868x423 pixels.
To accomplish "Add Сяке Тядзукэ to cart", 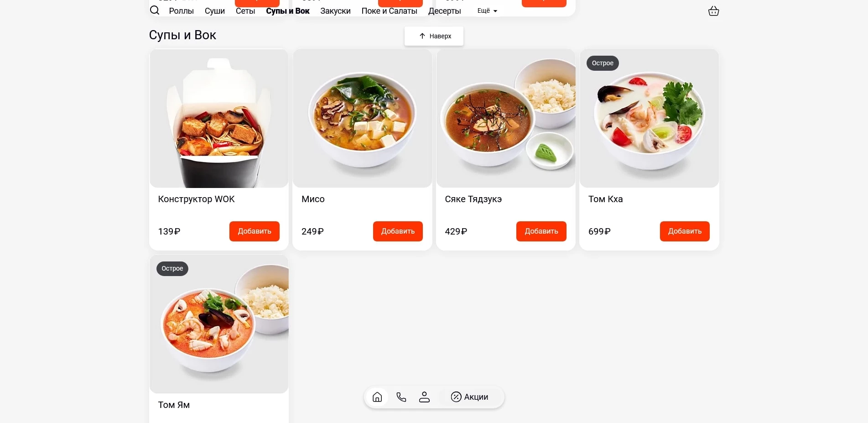I will click(541, 231).
